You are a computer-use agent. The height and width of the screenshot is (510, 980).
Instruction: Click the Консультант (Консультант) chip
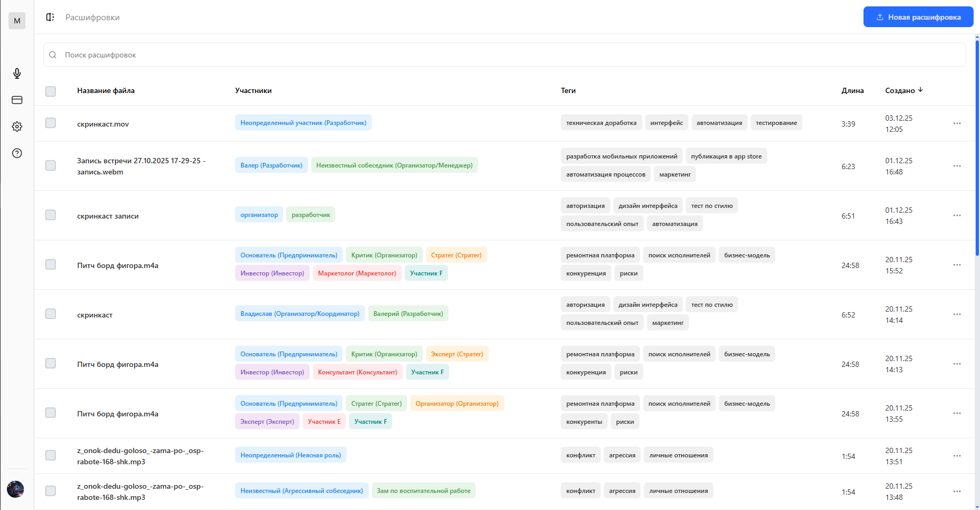pos(358,372)
